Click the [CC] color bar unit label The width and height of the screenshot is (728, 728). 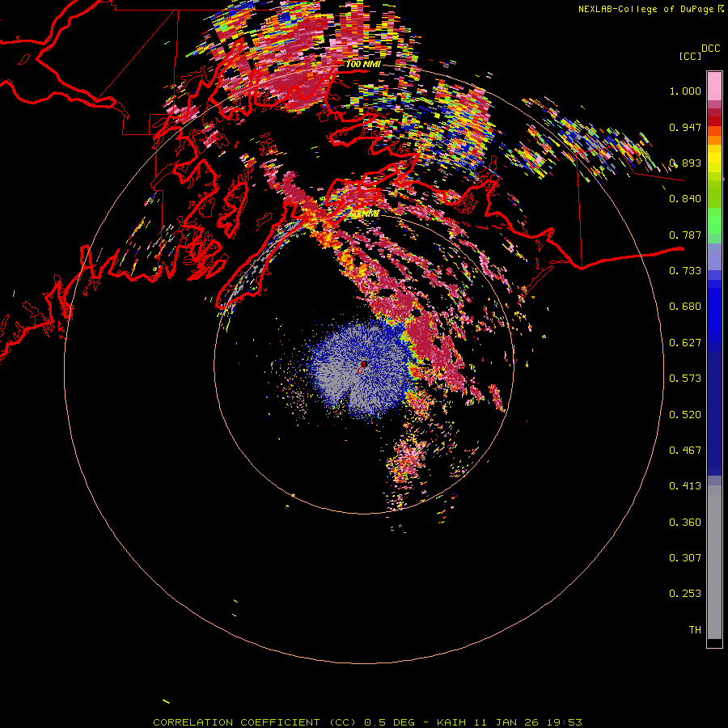click(x=690, y=56)
